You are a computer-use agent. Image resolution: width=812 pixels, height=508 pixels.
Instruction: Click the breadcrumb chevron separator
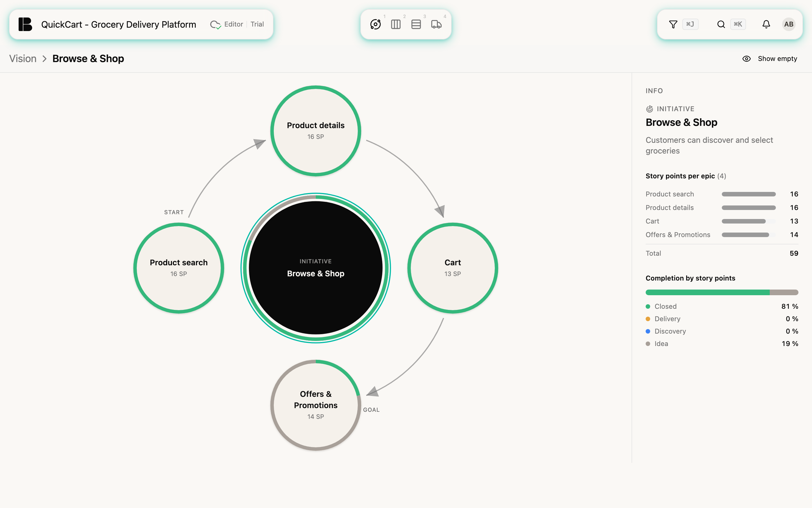tap(45, 59)
